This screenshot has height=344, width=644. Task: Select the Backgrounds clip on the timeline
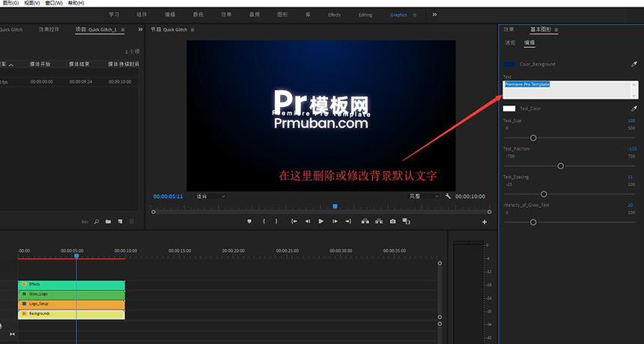[71, 314]
